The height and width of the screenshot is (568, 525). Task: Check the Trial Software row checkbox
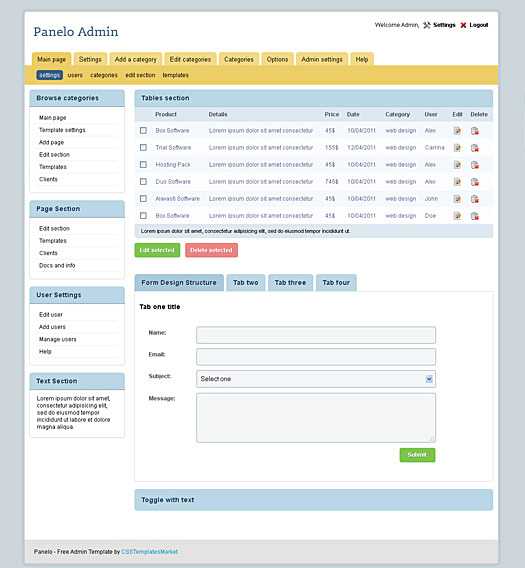click(x=143, y=147)
